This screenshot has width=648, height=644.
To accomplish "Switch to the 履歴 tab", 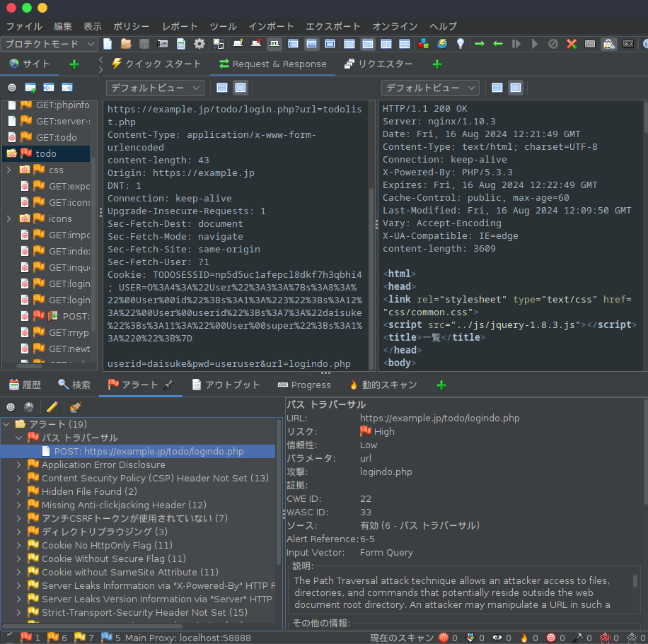I will coord(25,385).
